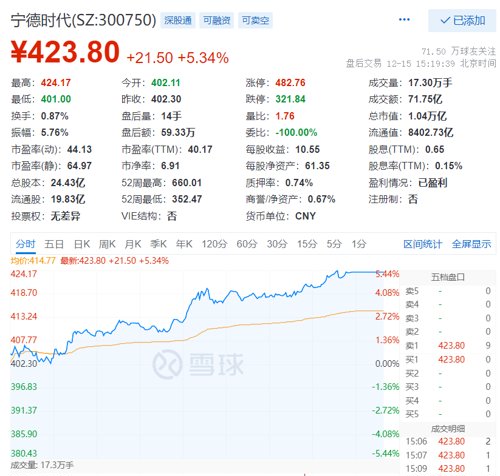Select the 分时 chart tab
500x476 pixels.
coord(25,244)
